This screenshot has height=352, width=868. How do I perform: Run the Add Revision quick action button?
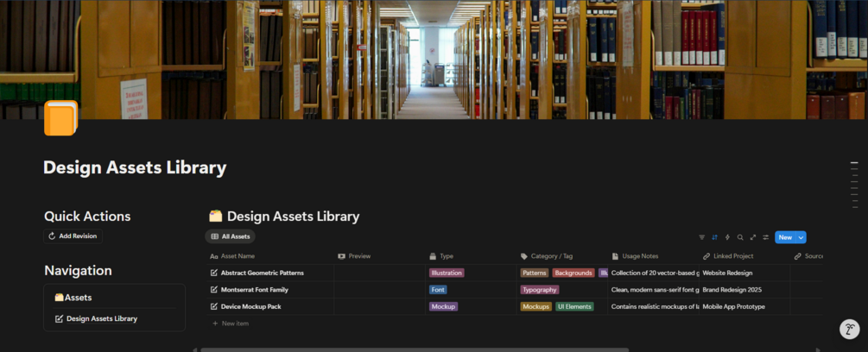pos(73,236)
